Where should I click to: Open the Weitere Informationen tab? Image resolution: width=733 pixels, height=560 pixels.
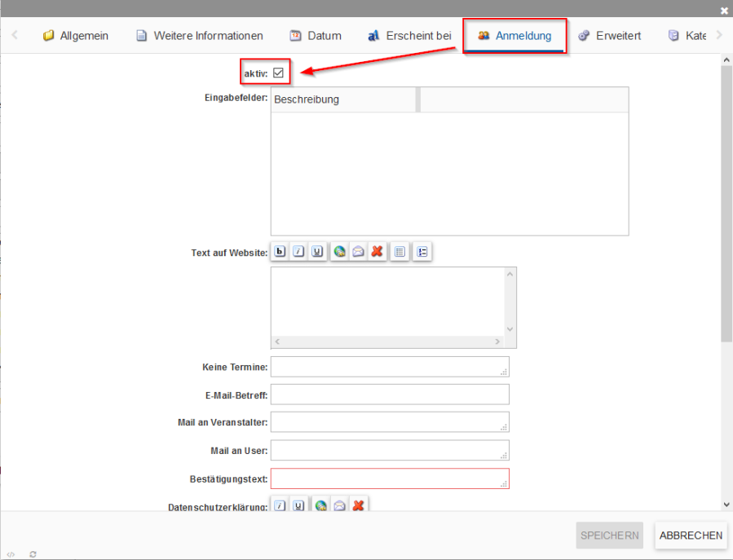click(x=199, y=36)
